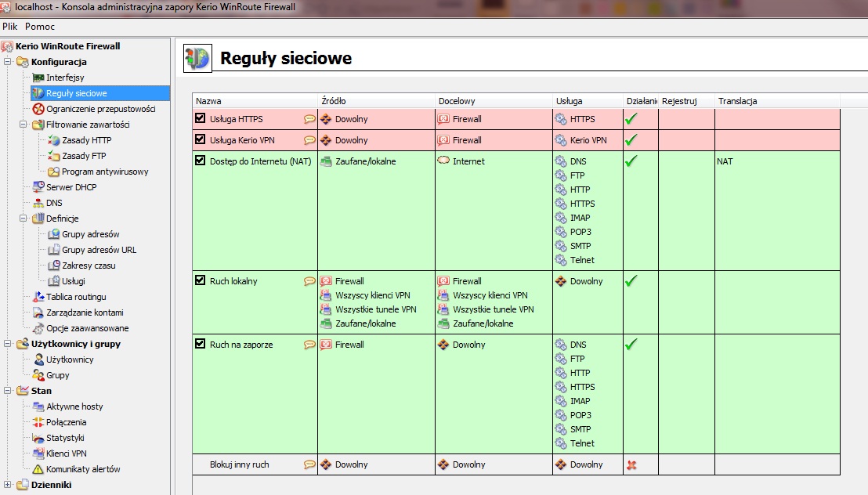Viewport: 868px width, 495px height.
Task: Click the Docelowy column header
Action: 494,101
